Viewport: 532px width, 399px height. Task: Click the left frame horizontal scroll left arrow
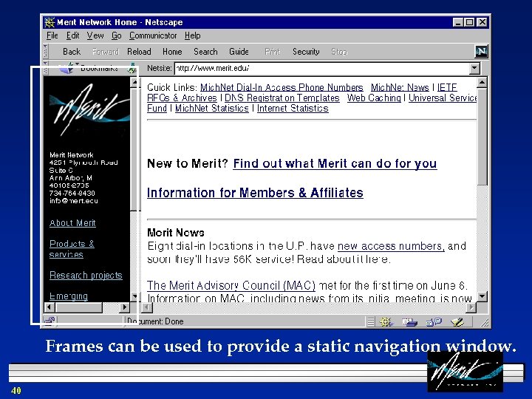point(50,307)
